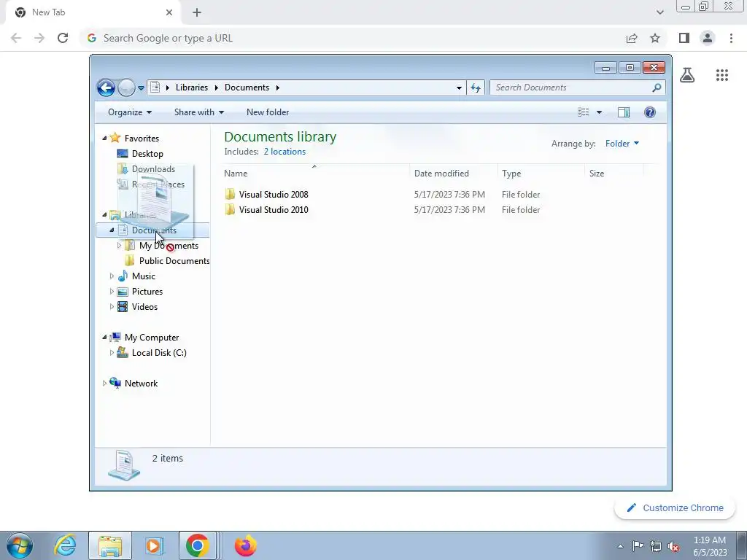Collapse the Favorites group

(x=104, y=138)
